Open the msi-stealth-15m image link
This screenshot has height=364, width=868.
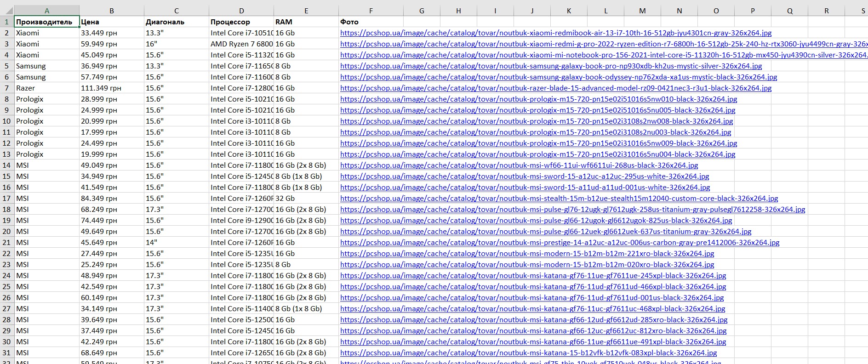(x=559, y=199)
